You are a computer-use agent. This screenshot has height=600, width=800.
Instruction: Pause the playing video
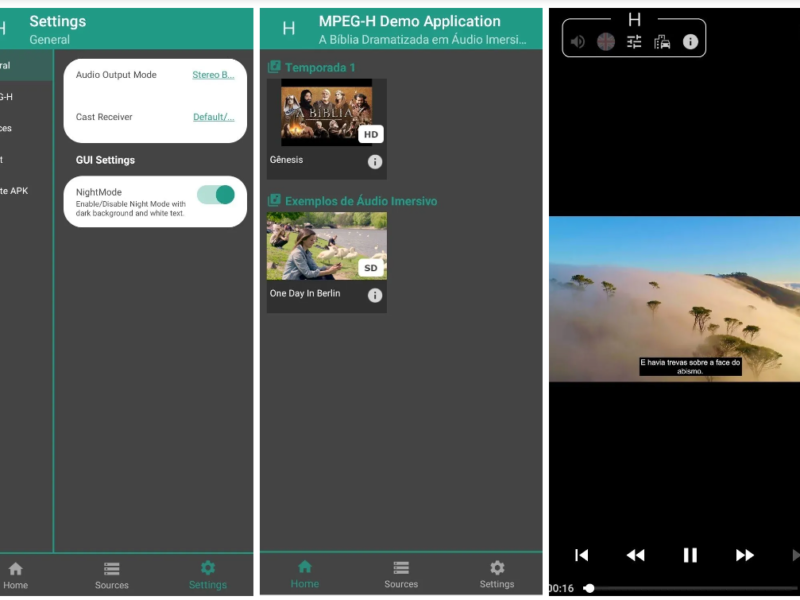point(690,555)
